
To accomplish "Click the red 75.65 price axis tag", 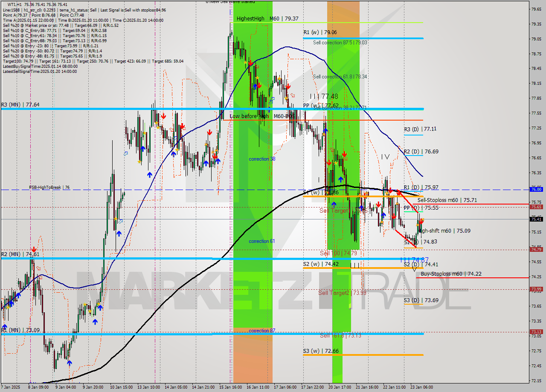I will click(x=536, y=207).
